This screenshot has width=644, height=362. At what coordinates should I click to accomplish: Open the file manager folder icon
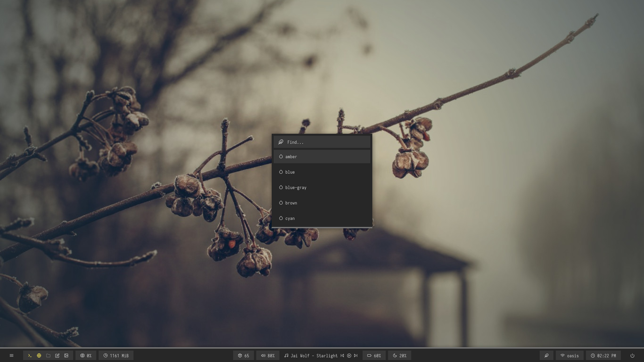point(48,356)
